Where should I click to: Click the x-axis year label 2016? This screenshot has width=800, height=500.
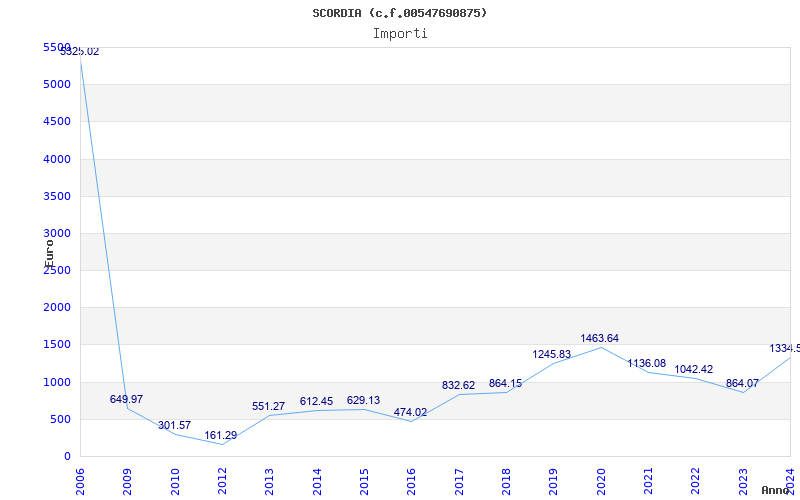point(411,481)
